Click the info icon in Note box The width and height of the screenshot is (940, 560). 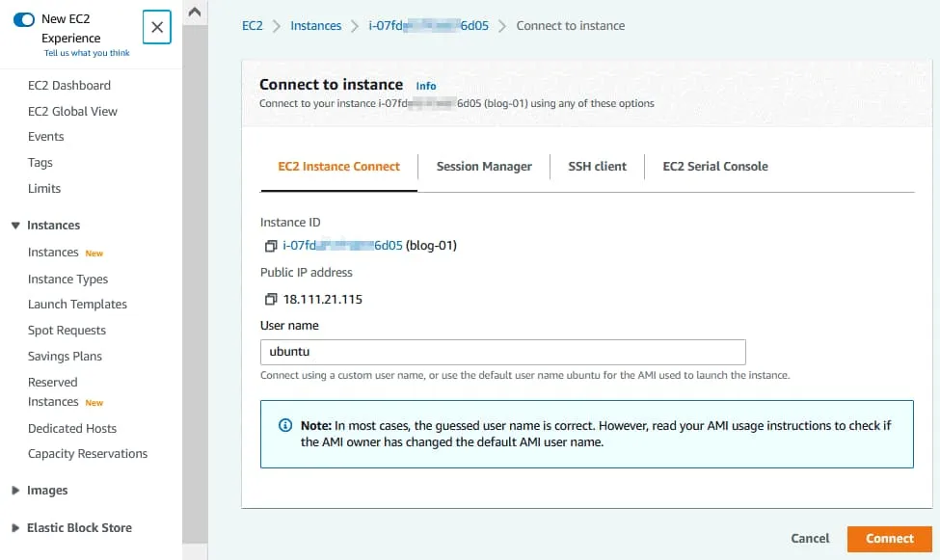coord(285,425)
